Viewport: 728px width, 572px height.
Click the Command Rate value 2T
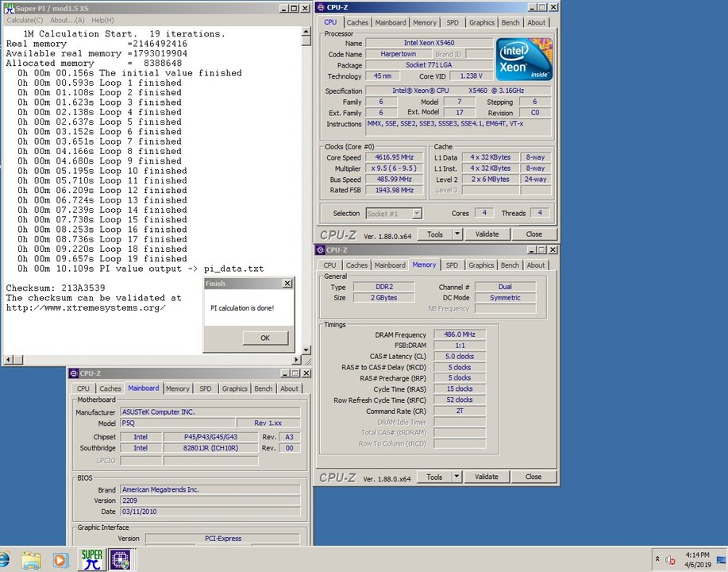coord(460,412)
